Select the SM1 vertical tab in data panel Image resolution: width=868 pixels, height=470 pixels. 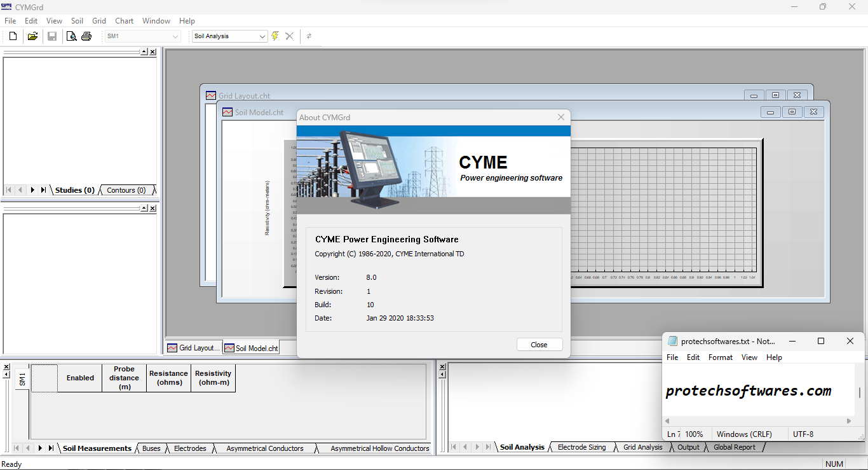click(x=22, y=380)
